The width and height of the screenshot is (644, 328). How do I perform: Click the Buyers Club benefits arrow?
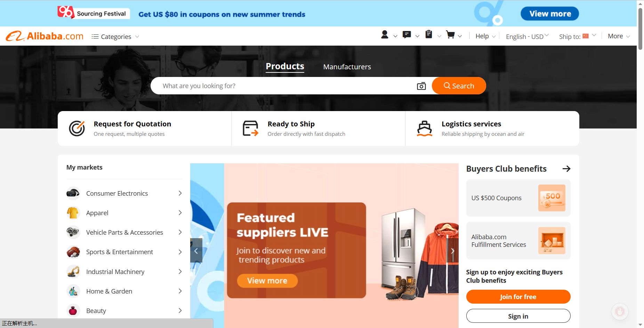pos(566,169)
